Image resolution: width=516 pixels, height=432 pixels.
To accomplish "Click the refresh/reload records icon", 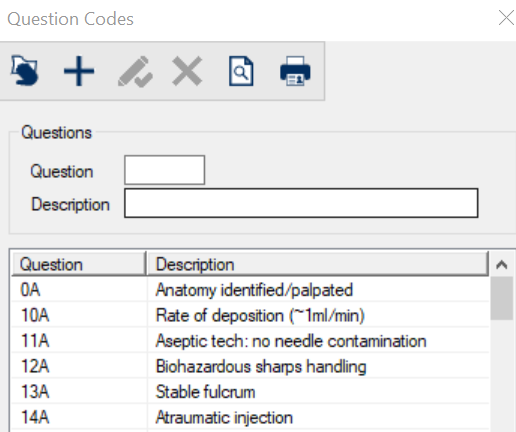I will tap(25, 71).
